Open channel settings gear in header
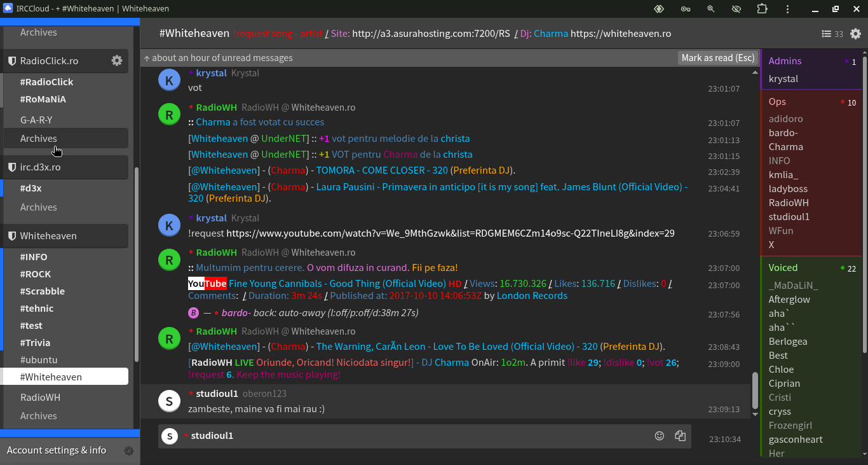The image size is (868, 465). (855, 34)
